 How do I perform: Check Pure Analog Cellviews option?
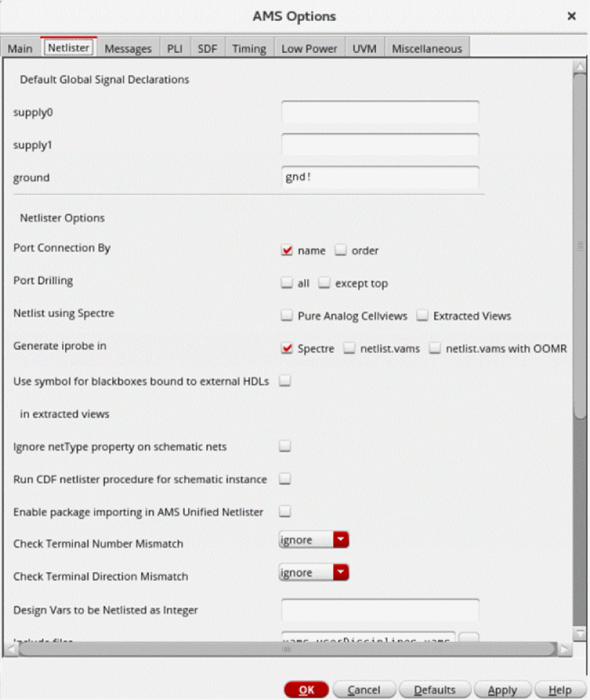pyautogui.click(x=287, y=315)
